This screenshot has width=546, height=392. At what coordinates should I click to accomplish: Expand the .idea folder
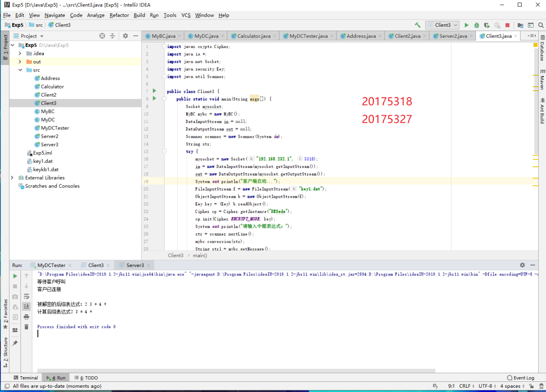click(20, 54)
